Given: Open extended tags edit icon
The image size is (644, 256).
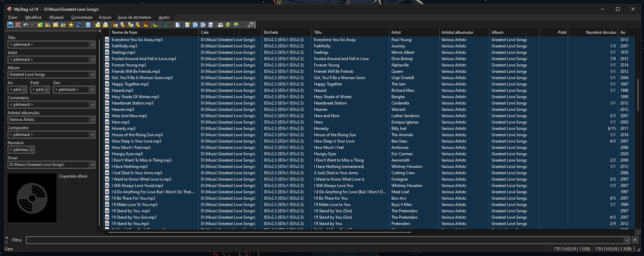Looking at the screenshot, I should [178, 25].
